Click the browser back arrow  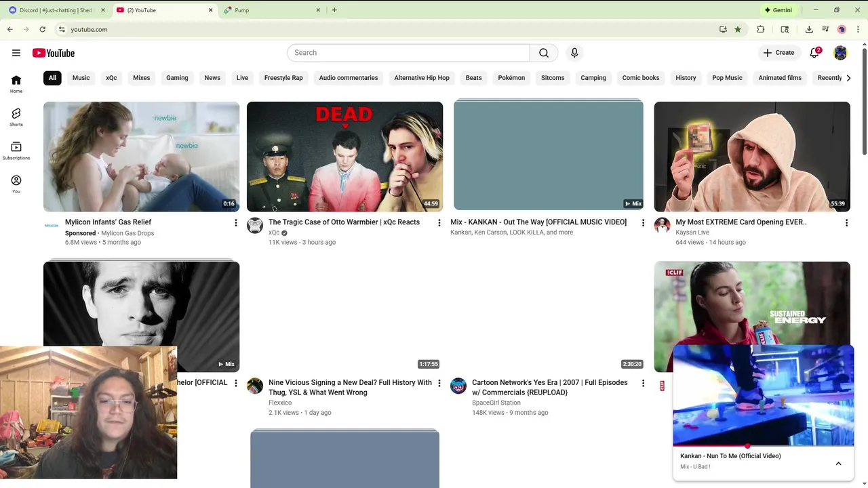click(9, 29)
